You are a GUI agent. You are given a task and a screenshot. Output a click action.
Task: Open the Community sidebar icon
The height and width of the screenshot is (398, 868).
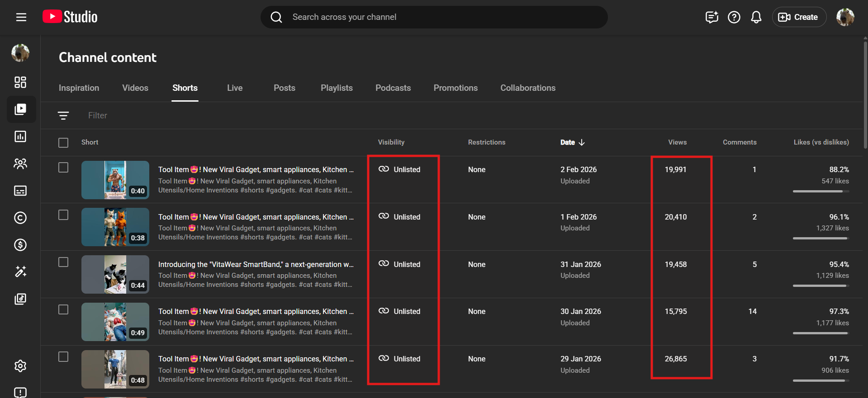pos(20,164)
